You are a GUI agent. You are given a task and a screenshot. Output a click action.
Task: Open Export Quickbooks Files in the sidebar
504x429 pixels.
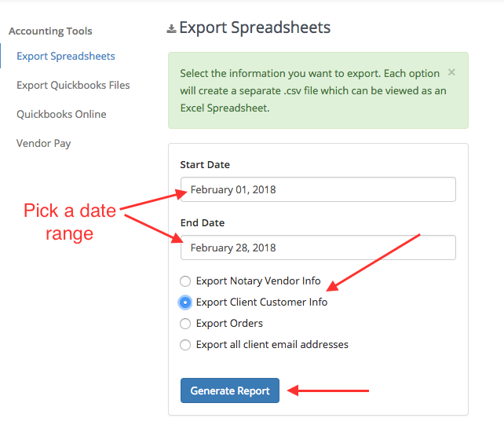click(73, 85)
